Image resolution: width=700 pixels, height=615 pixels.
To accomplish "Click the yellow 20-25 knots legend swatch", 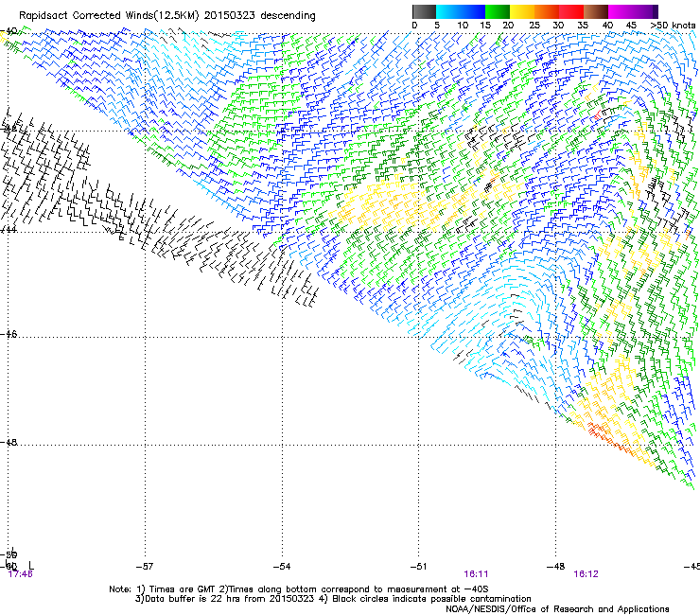I will pyautogui.click(x=522, y=11).
